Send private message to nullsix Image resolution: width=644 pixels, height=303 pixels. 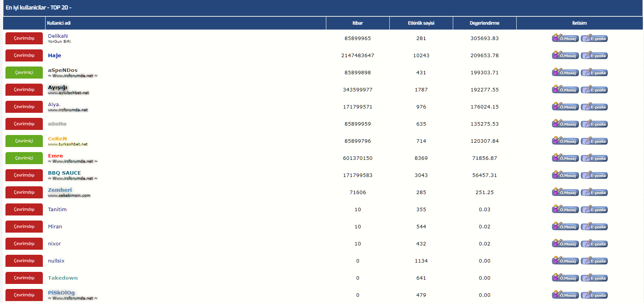(565, 261)
